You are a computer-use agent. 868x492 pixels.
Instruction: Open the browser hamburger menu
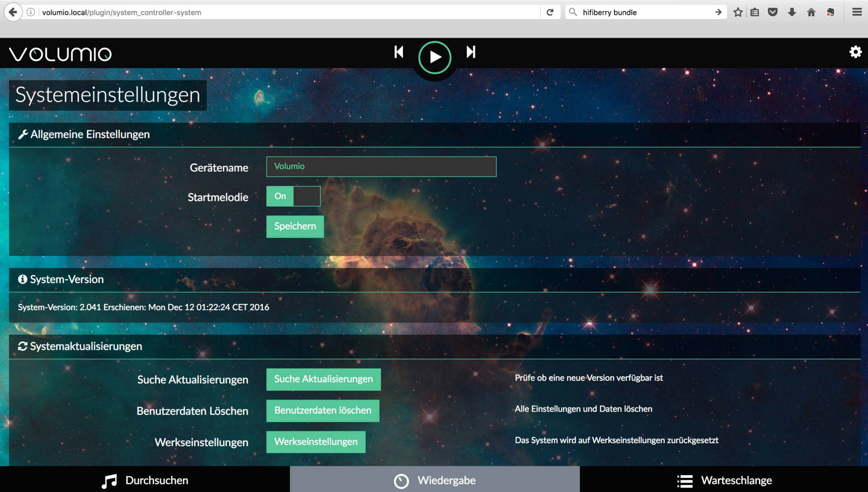(857, 12)
